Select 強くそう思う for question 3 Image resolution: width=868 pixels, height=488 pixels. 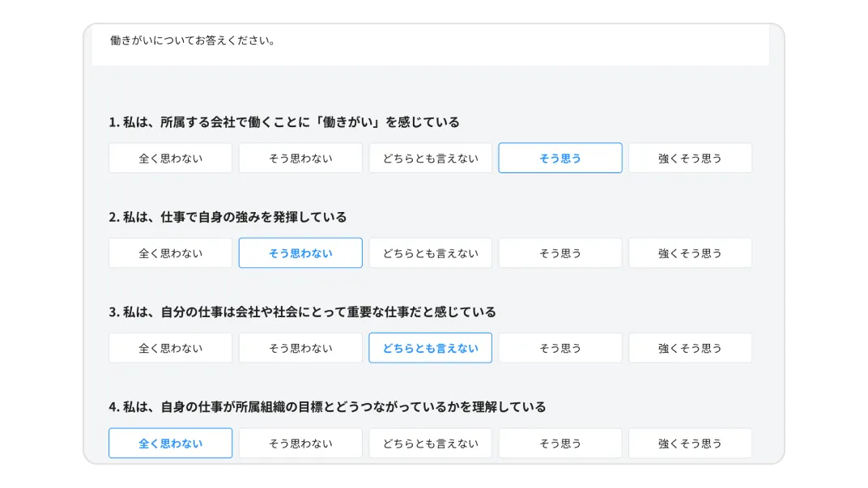[x=690, y=347]
